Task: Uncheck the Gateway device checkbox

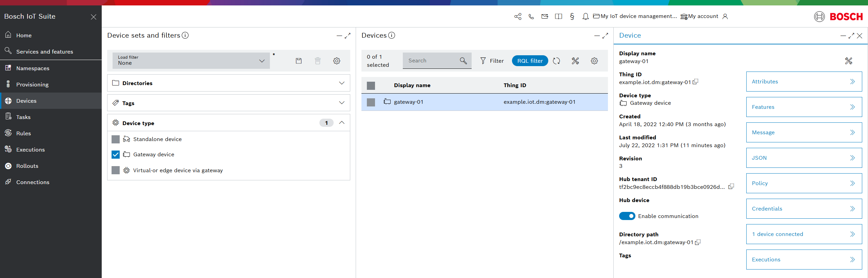Action: pos(116,155)
